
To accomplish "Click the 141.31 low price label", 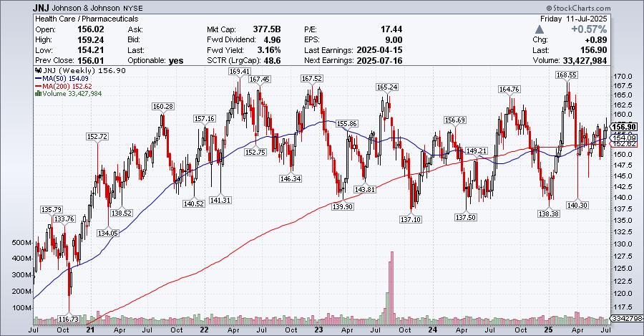I will click(220, 201).
